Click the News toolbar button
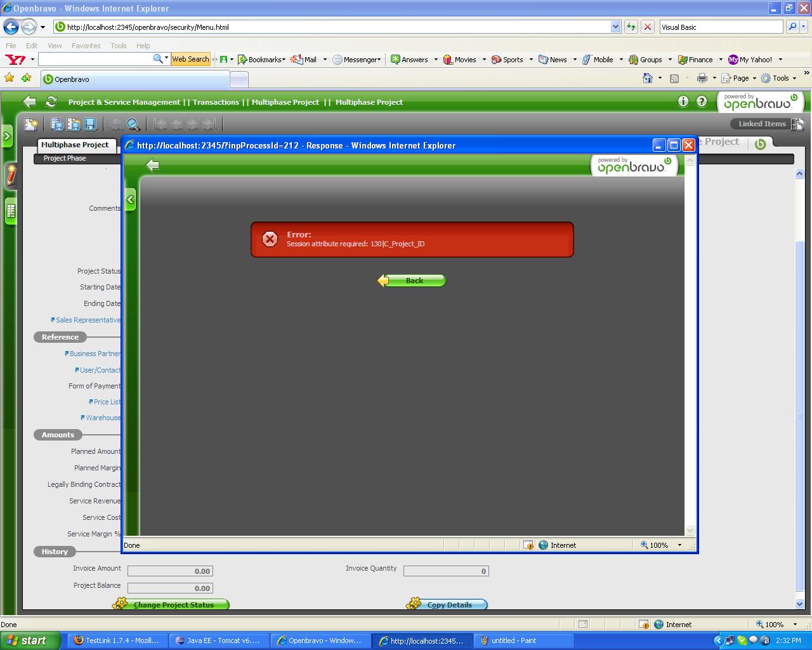 (553, 60)
